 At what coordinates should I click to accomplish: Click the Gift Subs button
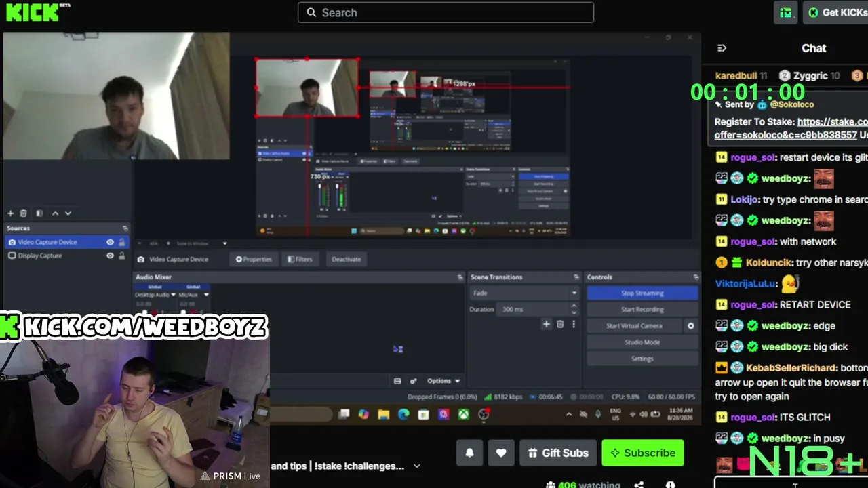tap(557, 453)
